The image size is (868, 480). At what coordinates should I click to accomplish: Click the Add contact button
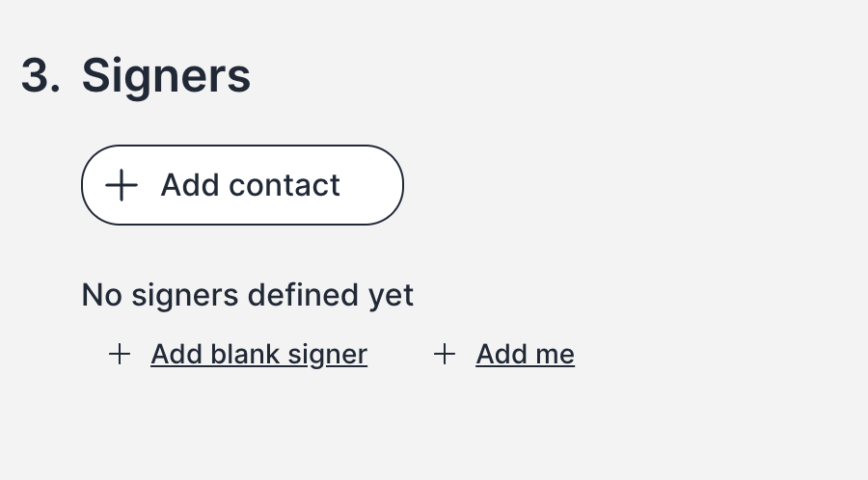242,185
